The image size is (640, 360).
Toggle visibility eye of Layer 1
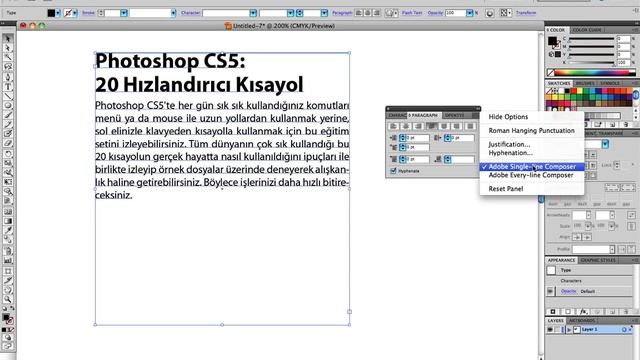(550, 329)
